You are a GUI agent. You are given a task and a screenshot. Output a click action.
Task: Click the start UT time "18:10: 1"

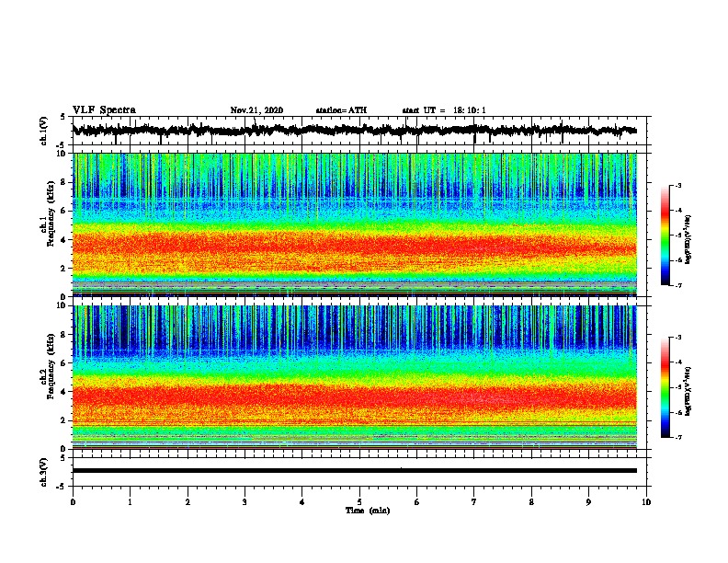coord(470,110)
